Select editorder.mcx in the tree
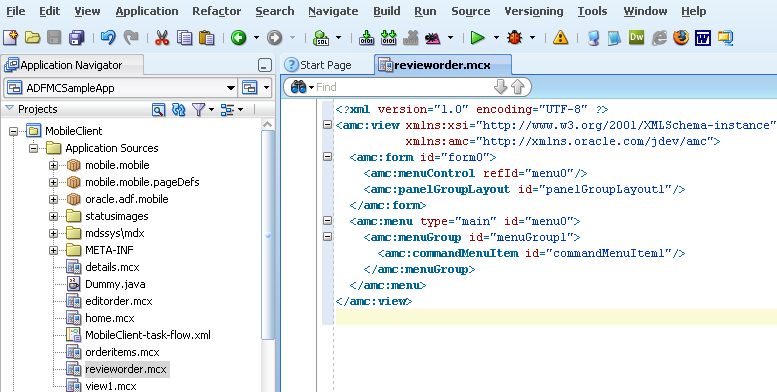The image size is (777, 392). (x=118, y=301)
